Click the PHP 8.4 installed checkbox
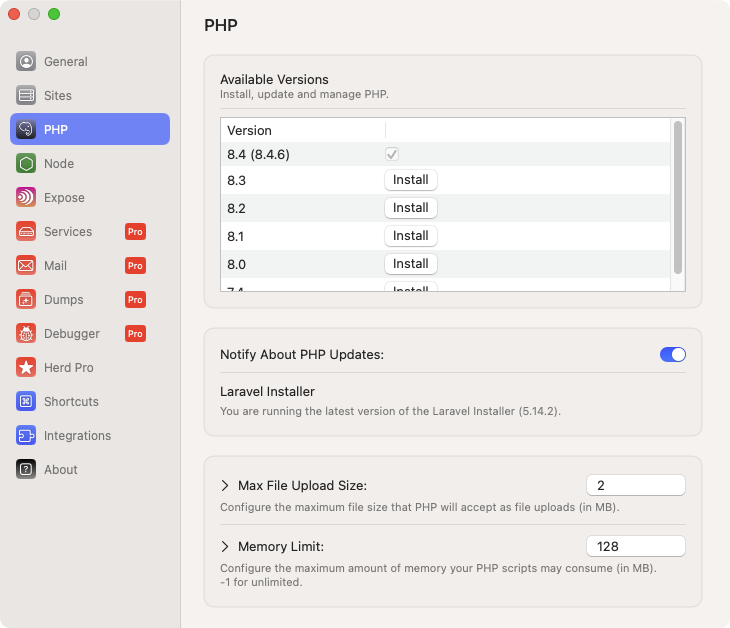This screenshot has width=730, height=628. (392, 154)
